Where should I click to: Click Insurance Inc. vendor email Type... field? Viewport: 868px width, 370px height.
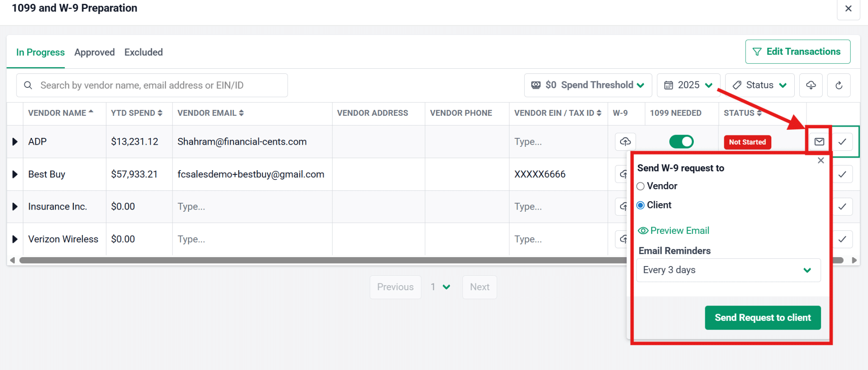point(252,207)
